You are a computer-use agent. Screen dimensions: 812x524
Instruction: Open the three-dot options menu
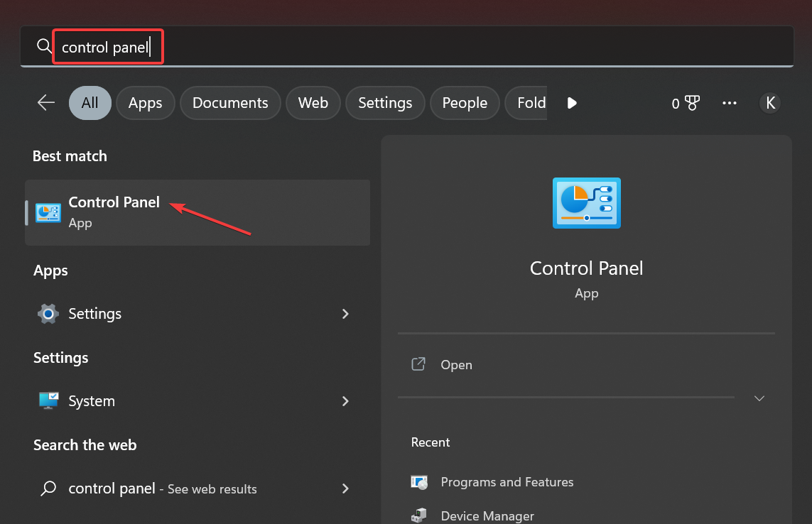[x=729, y=103]
